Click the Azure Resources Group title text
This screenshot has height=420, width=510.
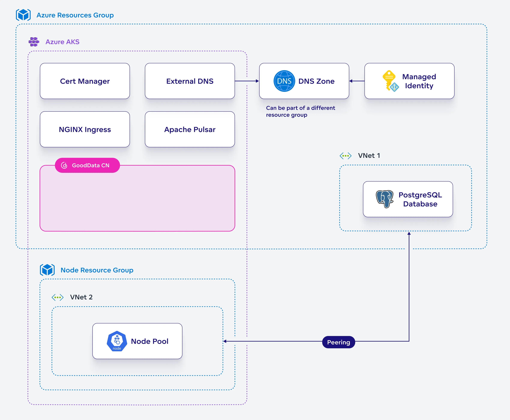pos(75,15)
